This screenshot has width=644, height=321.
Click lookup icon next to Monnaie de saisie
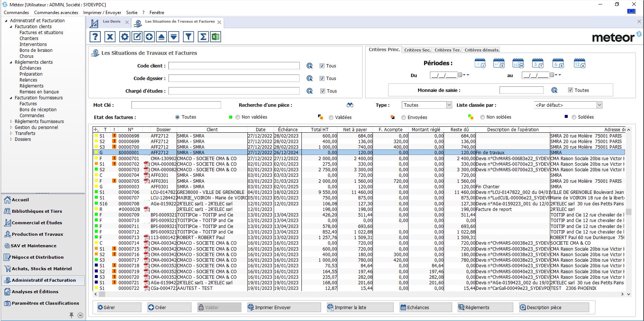coord(554,90)
